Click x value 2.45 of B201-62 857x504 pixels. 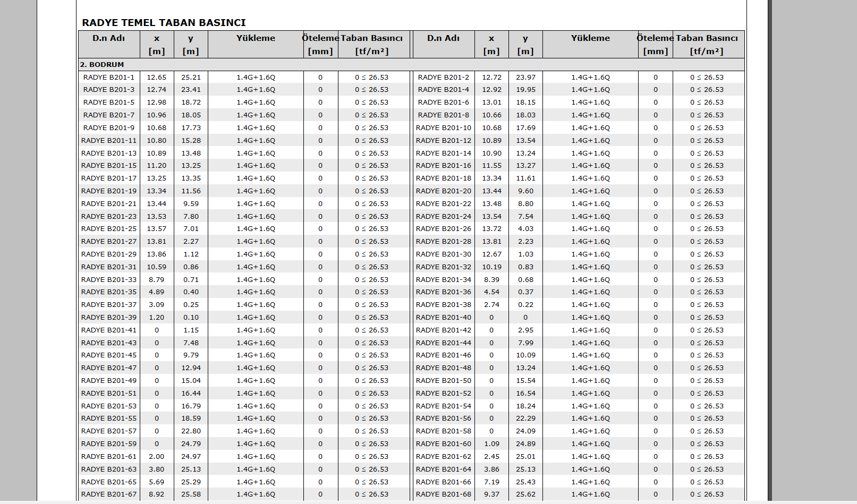492,457
